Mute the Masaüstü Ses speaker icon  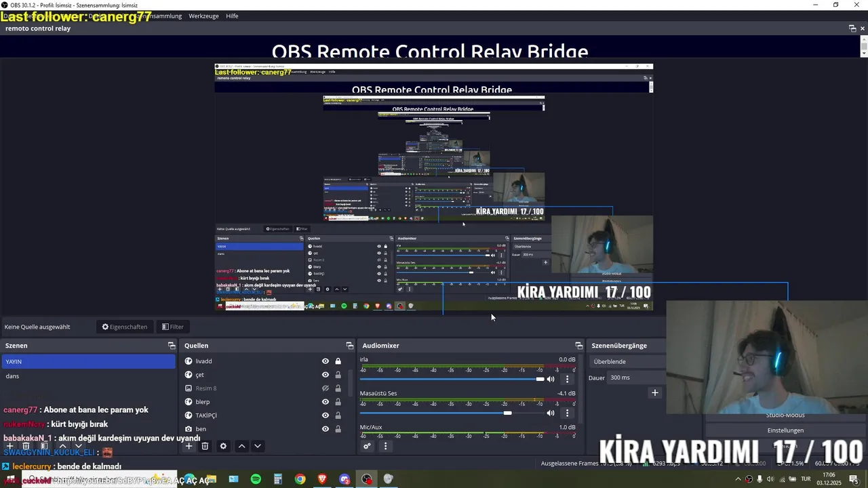tap(551, 413)
